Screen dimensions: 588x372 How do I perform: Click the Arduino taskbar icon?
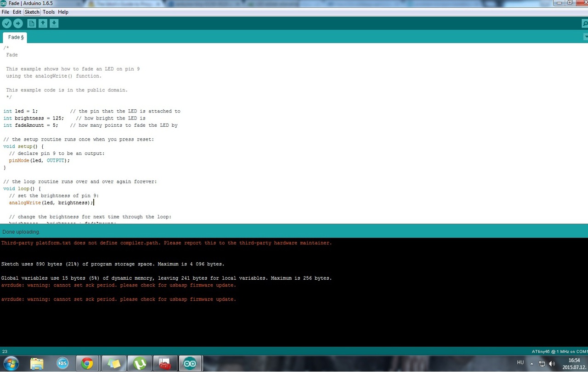click(x=190, y=364)
